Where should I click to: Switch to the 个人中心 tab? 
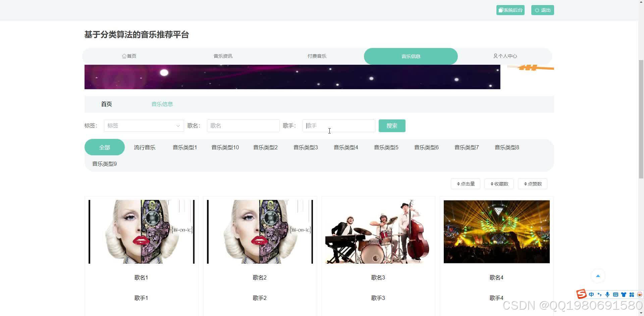click(x=505, y=56)
